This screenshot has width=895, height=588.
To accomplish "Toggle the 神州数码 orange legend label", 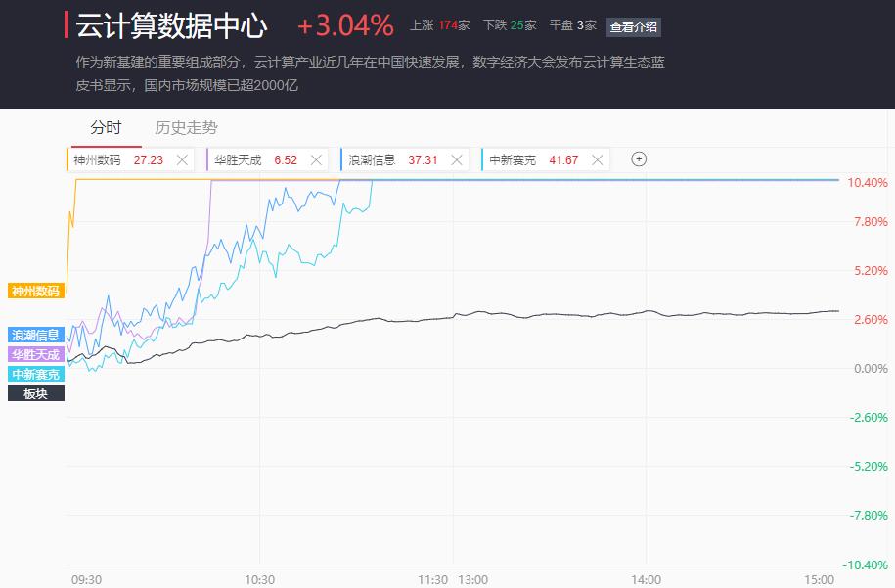I will tap(35, 291).
